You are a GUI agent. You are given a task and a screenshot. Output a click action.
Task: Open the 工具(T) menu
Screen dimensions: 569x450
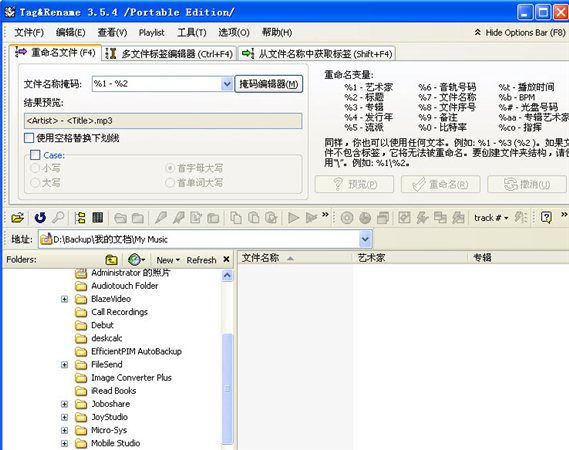coord(192,33)
